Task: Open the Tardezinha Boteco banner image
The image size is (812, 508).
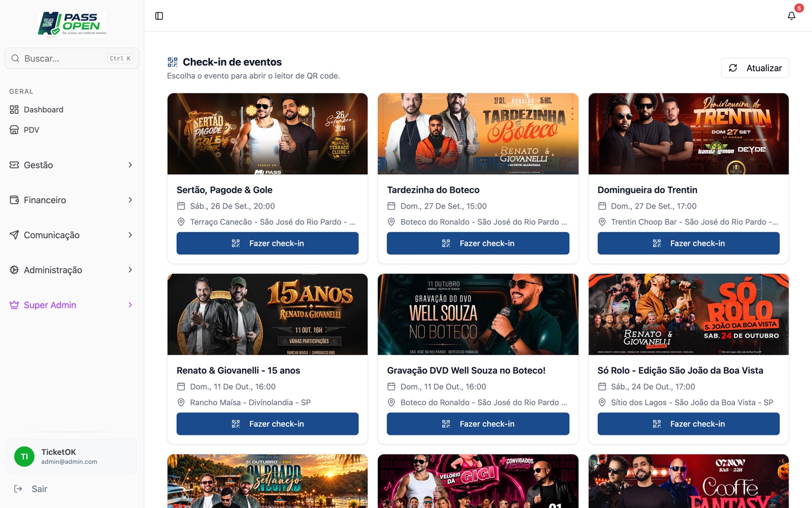Action: (x=478, y=134)
